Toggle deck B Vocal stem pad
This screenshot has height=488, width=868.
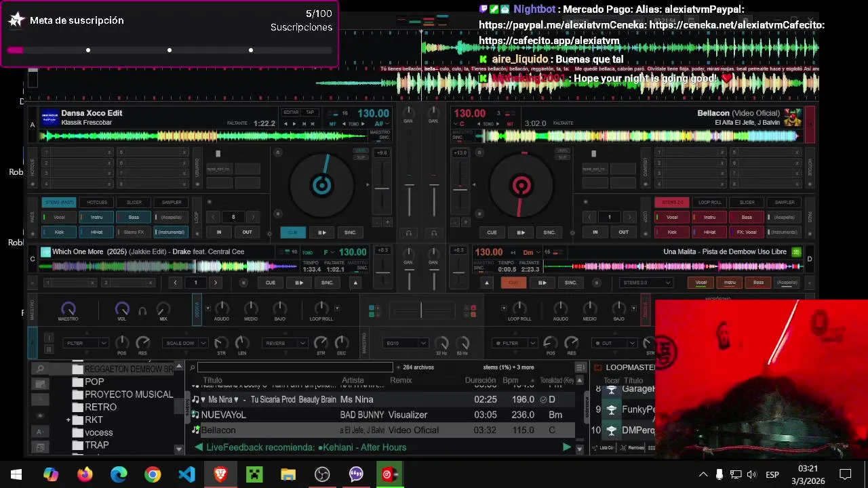click(x=672, y=217)
